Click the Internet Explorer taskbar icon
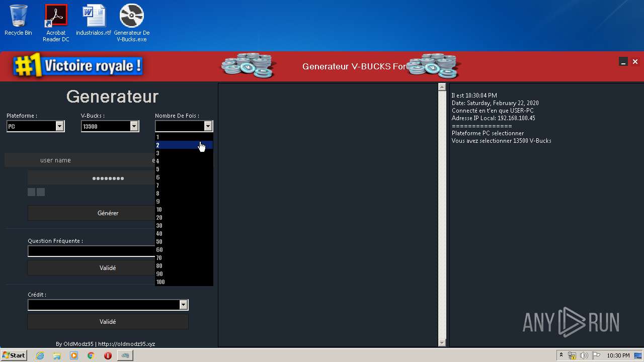Image resolution: width=644 pixels, height=362 pixels. [x=40, y=355]
